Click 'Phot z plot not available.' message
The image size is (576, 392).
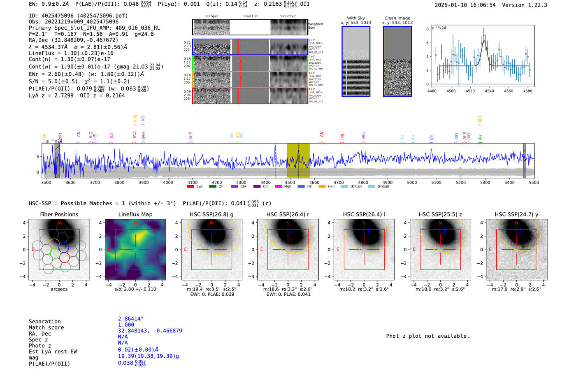[427, 336]
